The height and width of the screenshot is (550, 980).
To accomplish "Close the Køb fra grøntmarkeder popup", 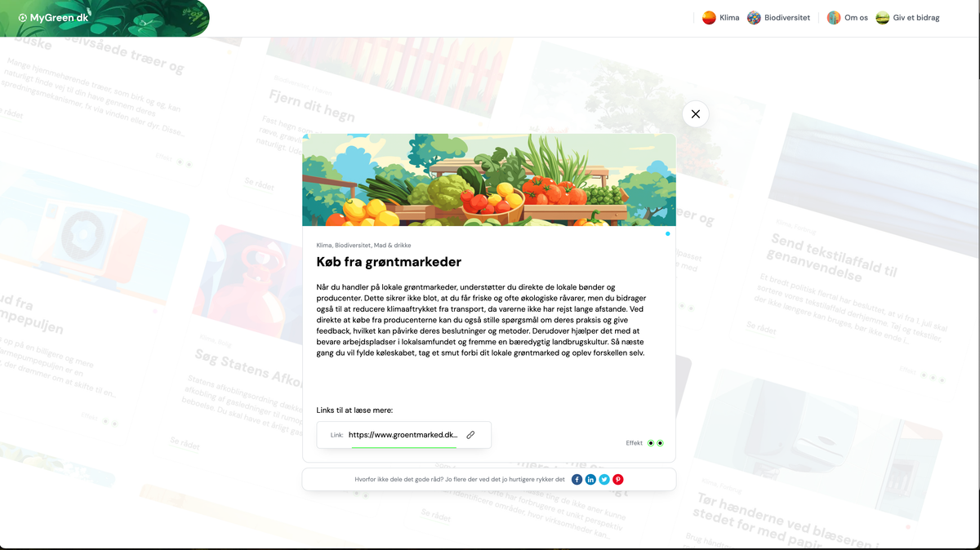I will point(695,114).
